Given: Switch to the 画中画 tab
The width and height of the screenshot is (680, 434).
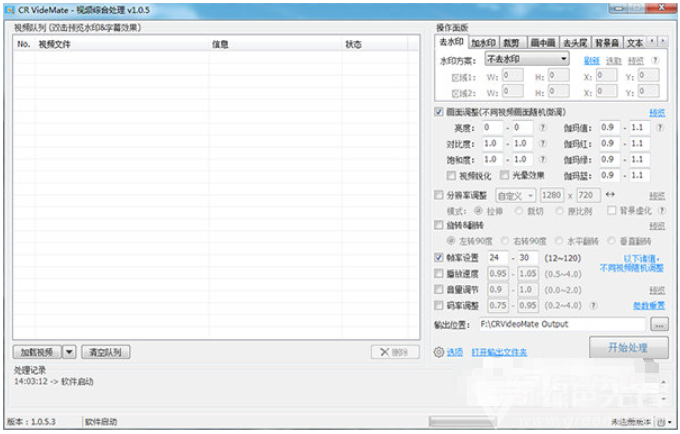Looking at the screenshot, I should [543, 43].
